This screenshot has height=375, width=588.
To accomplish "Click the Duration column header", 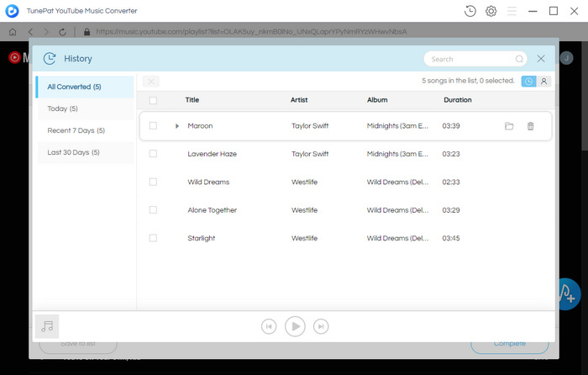I will click(458, 100).
